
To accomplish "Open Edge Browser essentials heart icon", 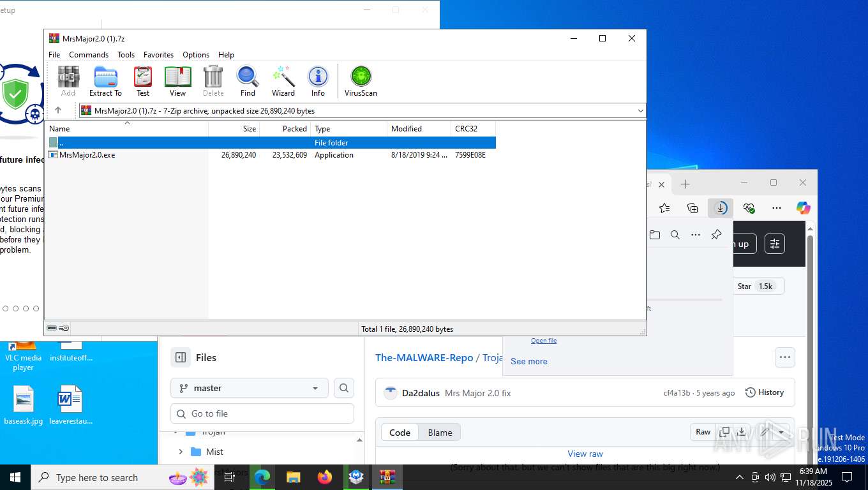I will 749,208.
